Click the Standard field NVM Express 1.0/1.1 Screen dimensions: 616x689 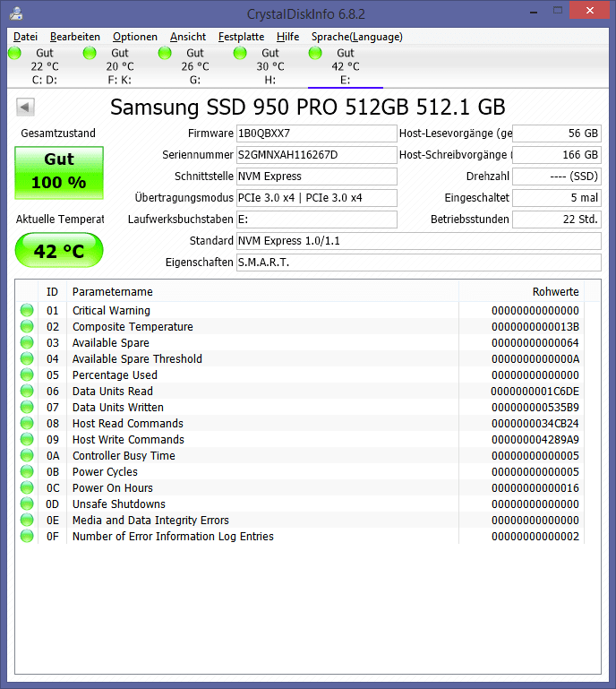click(x=419, y=241)
